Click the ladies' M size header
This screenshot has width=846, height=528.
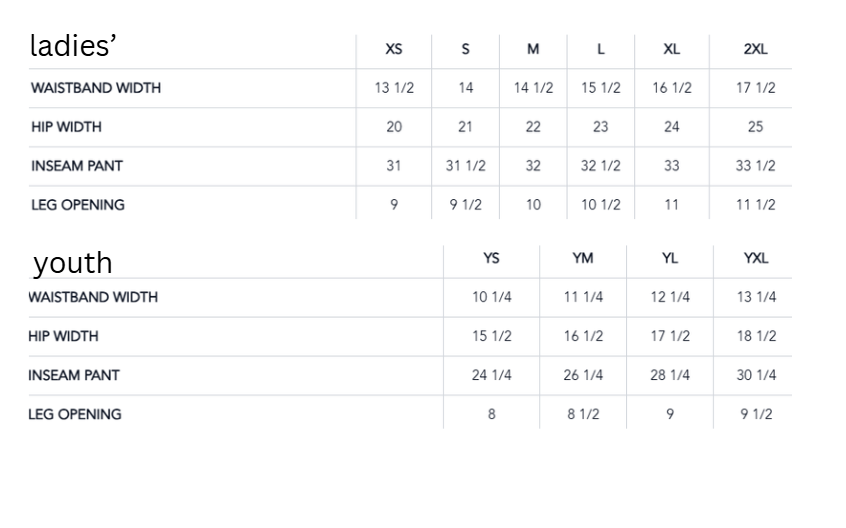[533, 49]
